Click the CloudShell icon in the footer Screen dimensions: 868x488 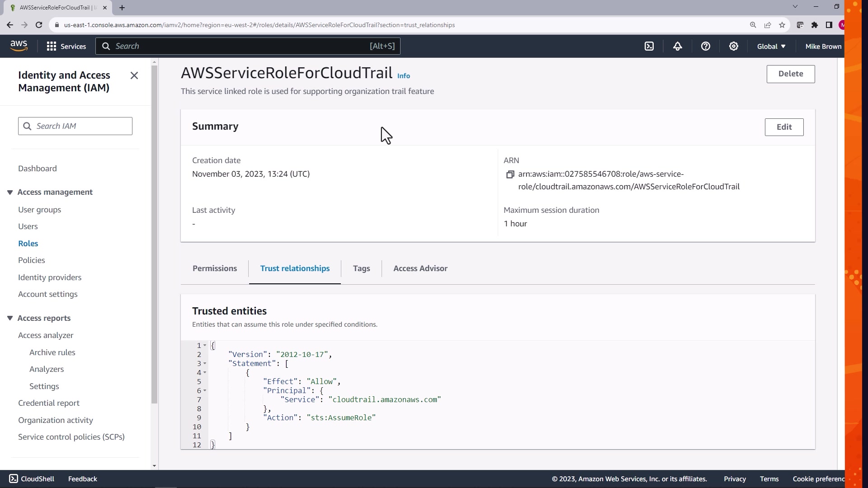14,479
